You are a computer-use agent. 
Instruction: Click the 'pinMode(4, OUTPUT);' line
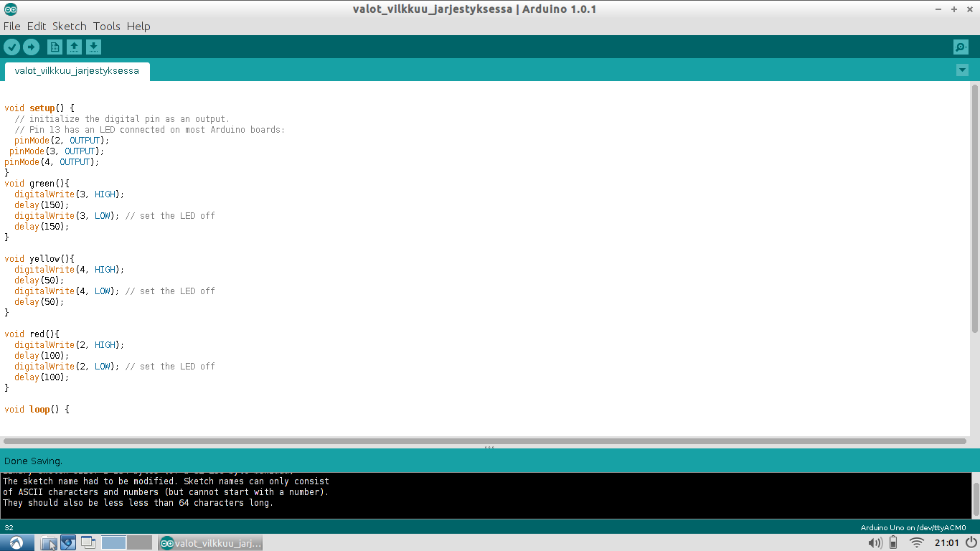click(52, 162)
